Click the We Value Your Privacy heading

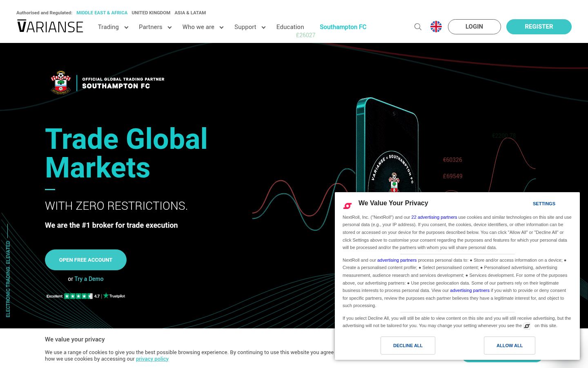[393, 203]
